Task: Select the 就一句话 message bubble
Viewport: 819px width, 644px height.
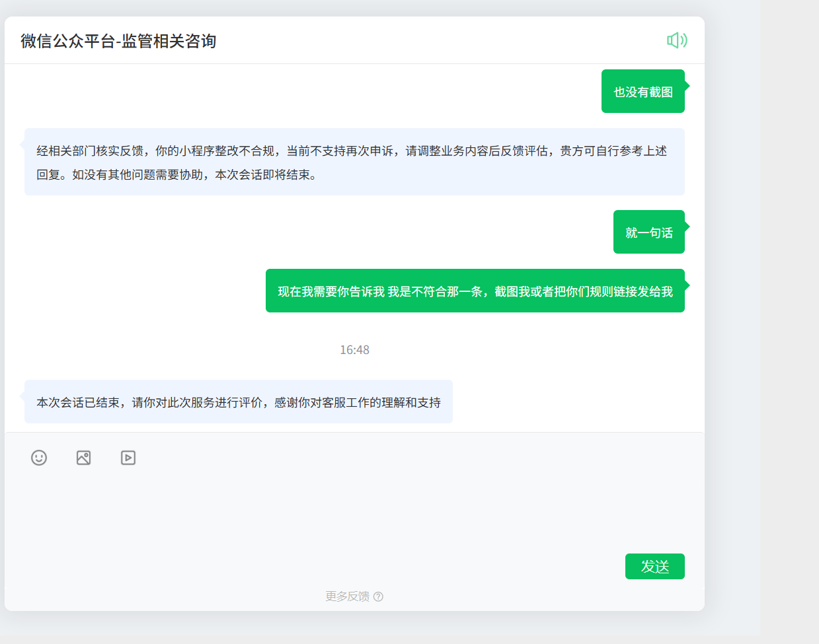Action: pyautogui.click(x=649, y=232)
